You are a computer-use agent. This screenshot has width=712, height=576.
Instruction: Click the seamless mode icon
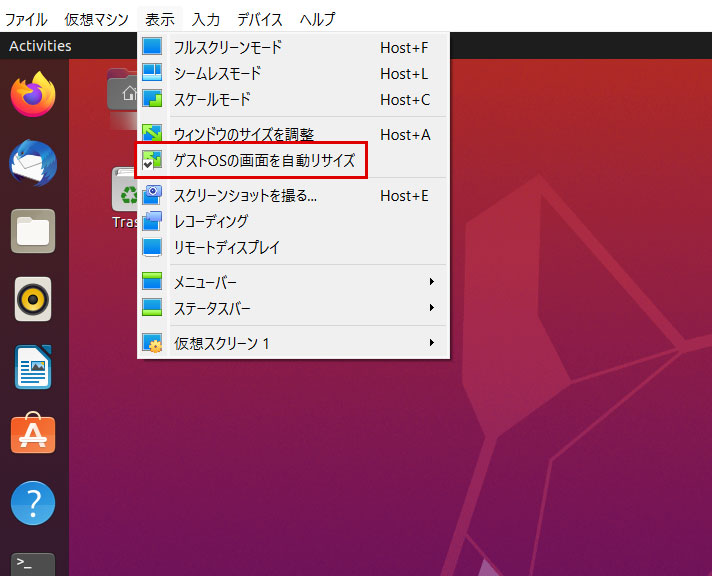(x=152, y=72)
